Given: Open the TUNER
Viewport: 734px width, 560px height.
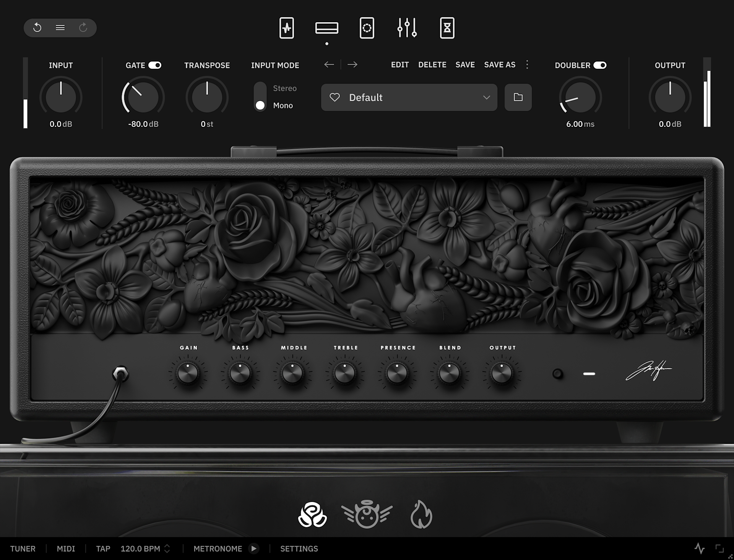Looking at the screenshot, I should (23, 549).
